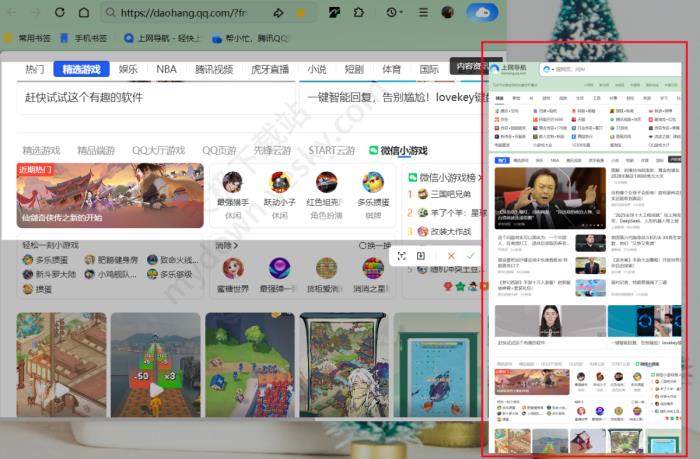The image size is (700, 459).
Task: Click the save-to-file icon in capture toolbar
Action: point(421,257)
